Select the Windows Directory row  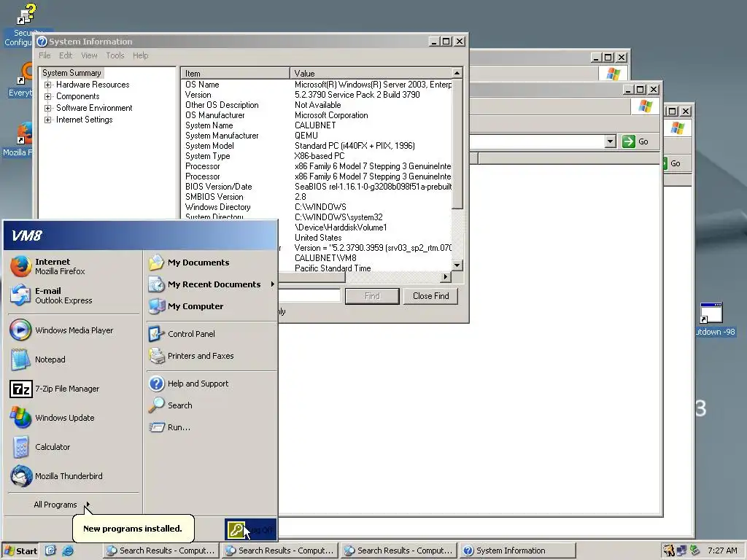317,207
